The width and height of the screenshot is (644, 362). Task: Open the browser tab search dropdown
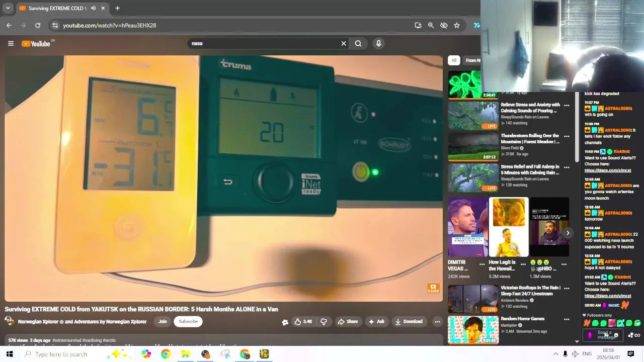click(x=8, y=8)
